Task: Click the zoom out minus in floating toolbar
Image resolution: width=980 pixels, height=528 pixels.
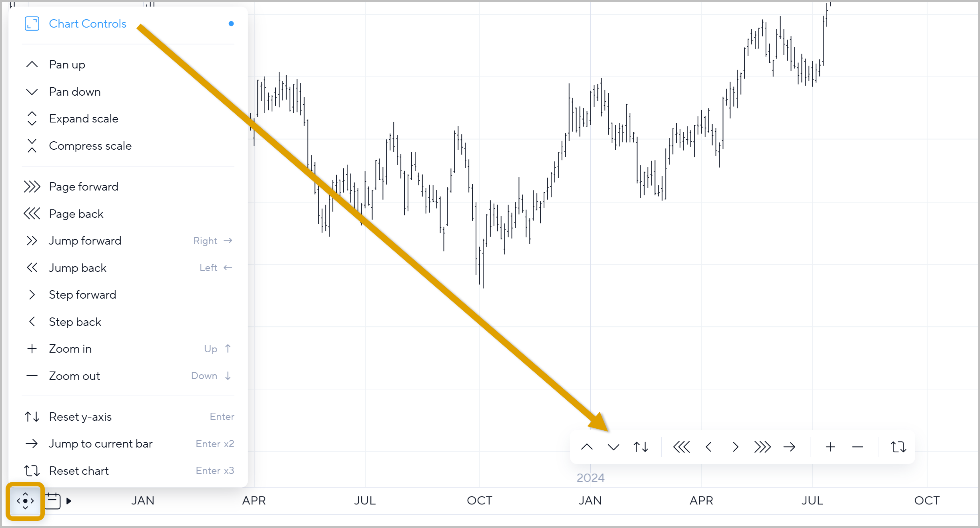Action: tap(858, 447)
